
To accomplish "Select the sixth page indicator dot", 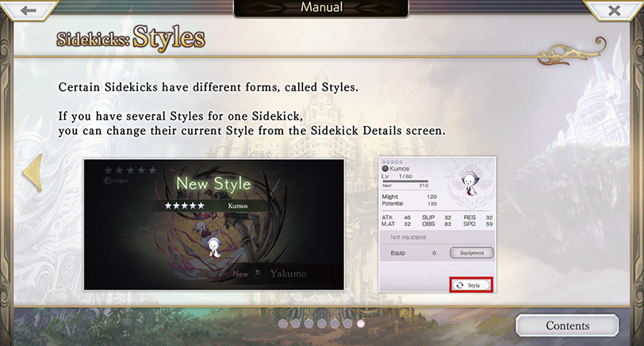I will [x=347, y=324].
